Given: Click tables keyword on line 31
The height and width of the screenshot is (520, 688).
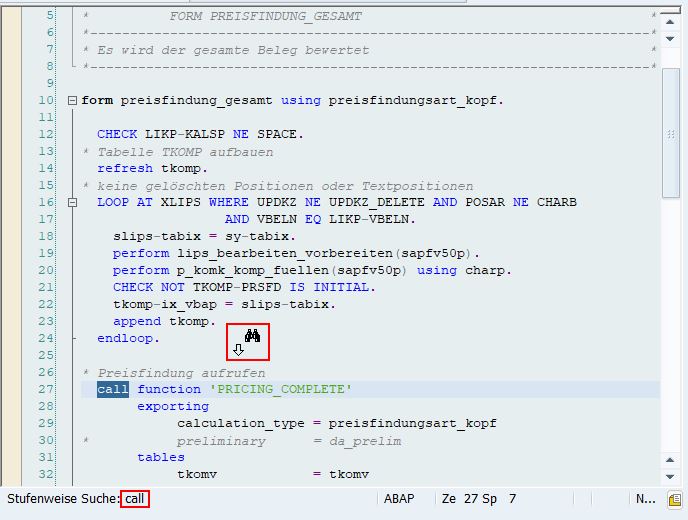Looking at the screenshot, I should tap(161, 457).
